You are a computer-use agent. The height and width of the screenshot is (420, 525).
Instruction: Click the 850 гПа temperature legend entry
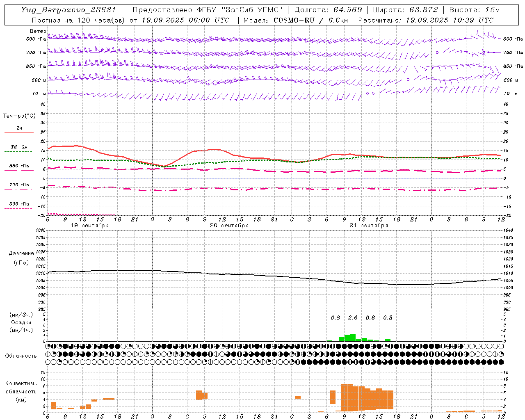(19, 166)
